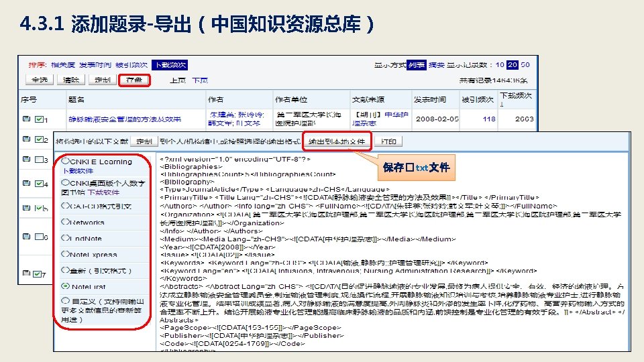Show 50 records per page
Image resolution: width=644 pixels, height=362 pixels.
(x=525, y=64)
